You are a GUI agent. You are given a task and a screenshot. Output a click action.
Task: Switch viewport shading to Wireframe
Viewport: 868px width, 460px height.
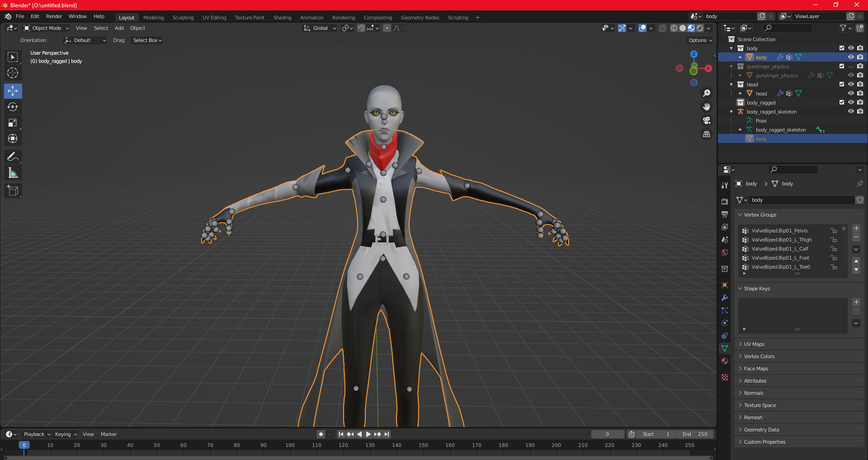pyautogui.click(x=674, y=28)
